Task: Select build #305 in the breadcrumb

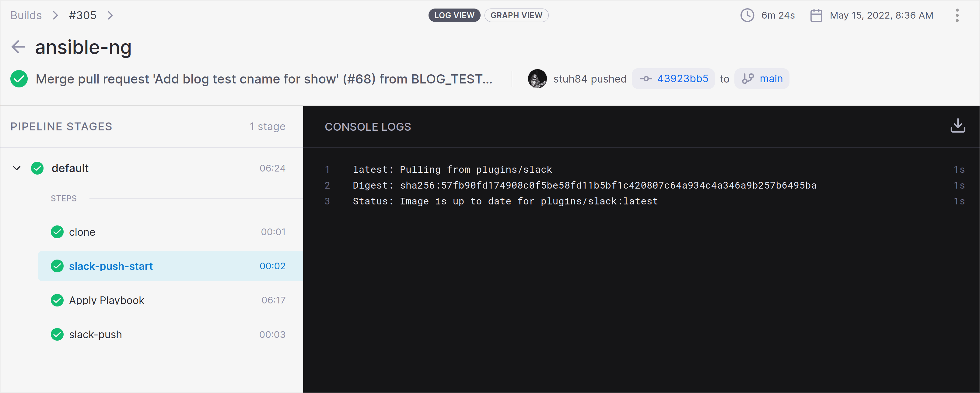Action: (x=82, y=15)
